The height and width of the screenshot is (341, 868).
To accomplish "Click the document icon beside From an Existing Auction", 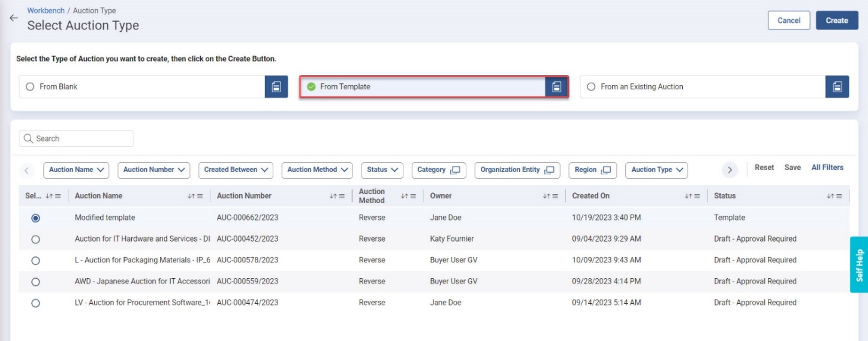I will tap(837, 87).
